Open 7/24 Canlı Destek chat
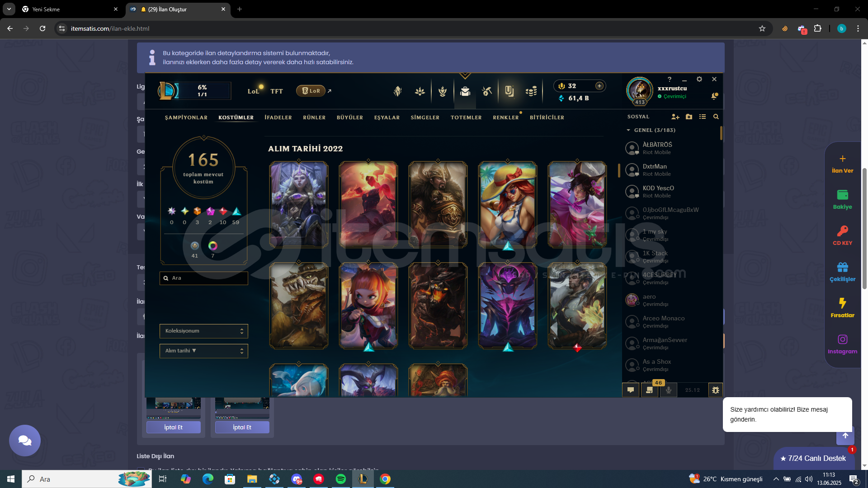The image size is (868, 488). coord(814,459)
